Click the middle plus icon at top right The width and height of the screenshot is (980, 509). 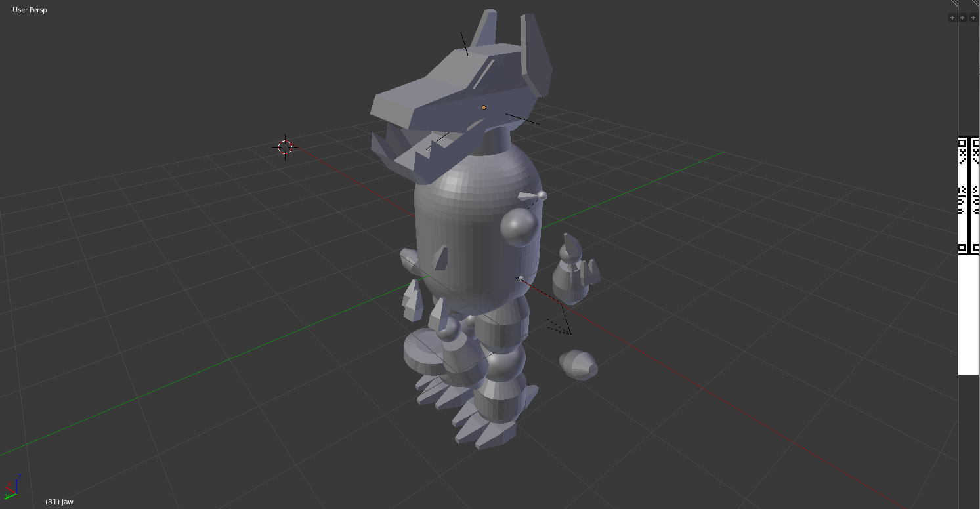pos(962,18)
